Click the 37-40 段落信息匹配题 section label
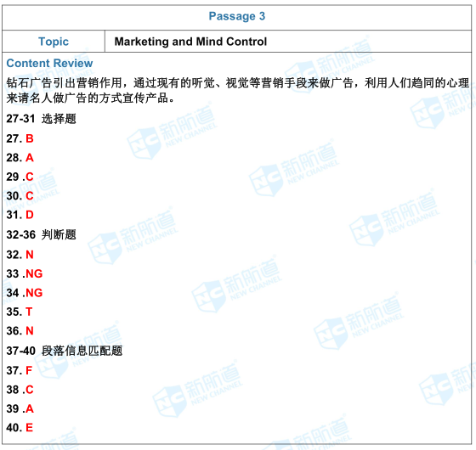The height and width of the screenshot is (450, 476). [65, 351]
